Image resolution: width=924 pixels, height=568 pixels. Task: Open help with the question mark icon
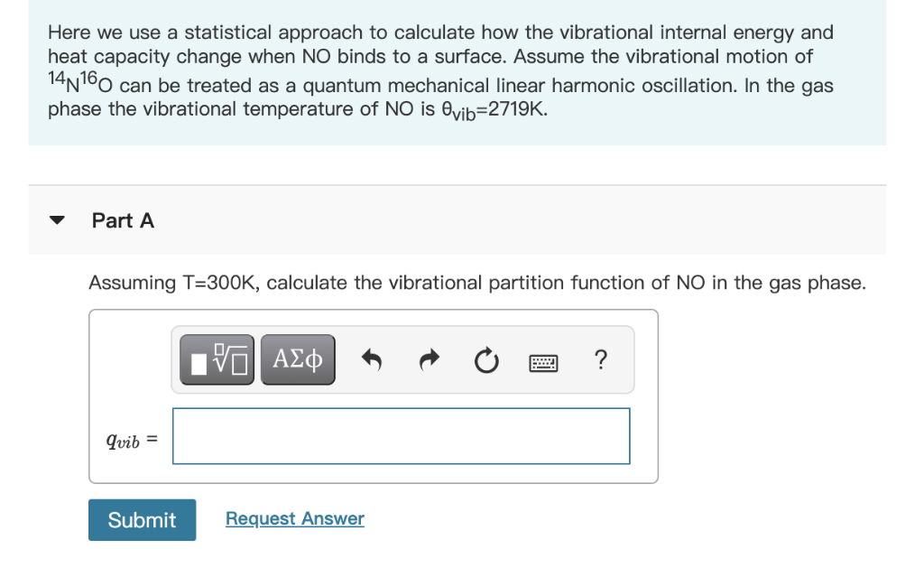tap(600, 359)
